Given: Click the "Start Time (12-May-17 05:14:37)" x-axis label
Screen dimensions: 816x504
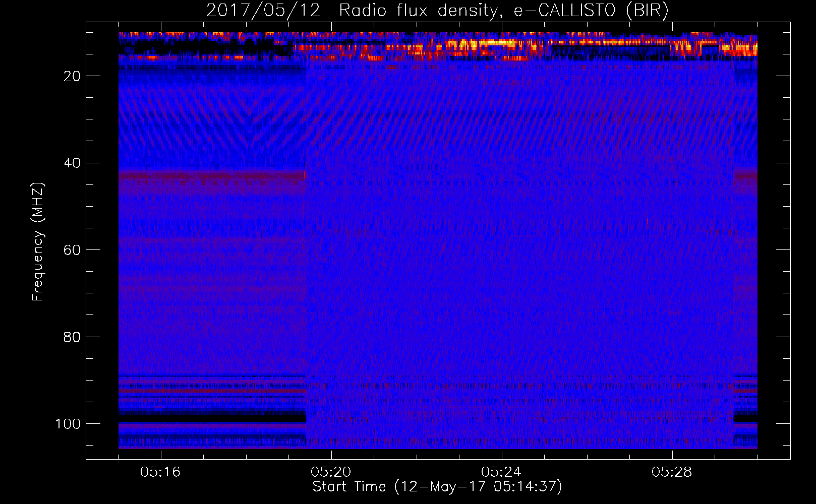Looking at the screenshot, I should coord(437,487).
